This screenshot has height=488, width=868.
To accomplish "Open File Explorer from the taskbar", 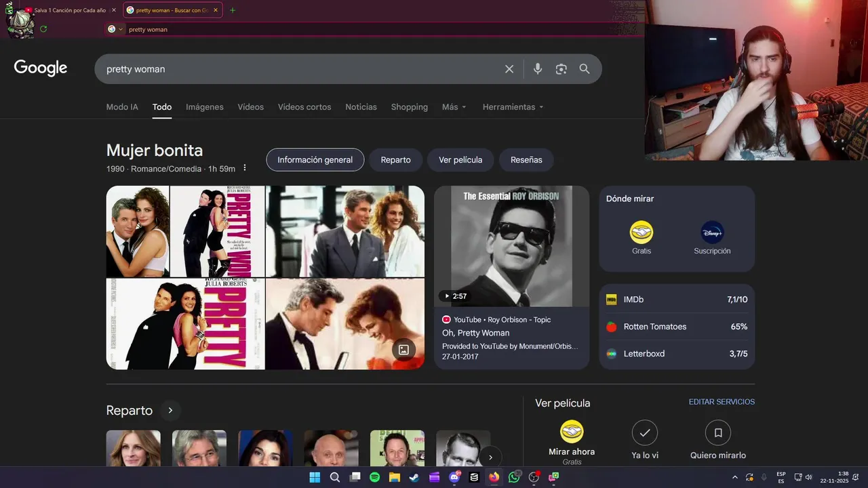I will click(x=395, y=477).
